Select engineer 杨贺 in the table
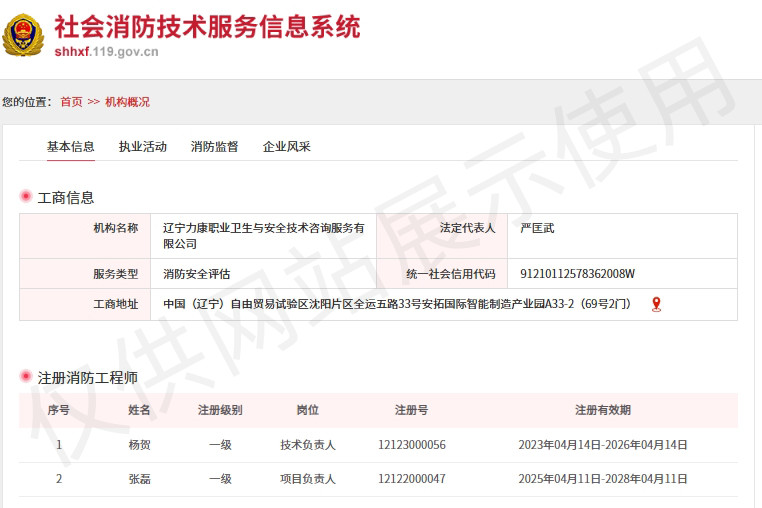Image resolution: width=762 pixels, height=508 pixels. coord(139,445)
